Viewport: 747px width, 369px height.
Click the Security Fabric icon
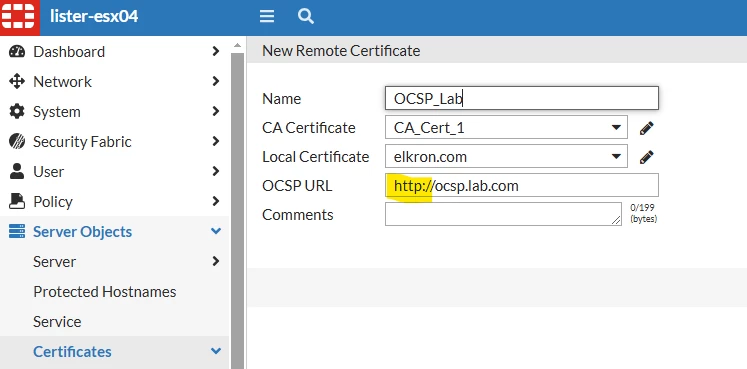17,141
